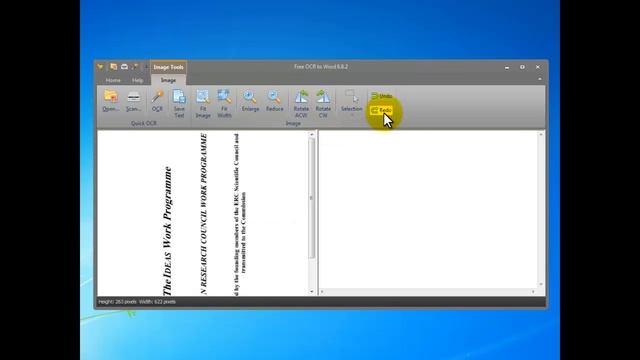Enlarge the image zoom

click(250, 101)
